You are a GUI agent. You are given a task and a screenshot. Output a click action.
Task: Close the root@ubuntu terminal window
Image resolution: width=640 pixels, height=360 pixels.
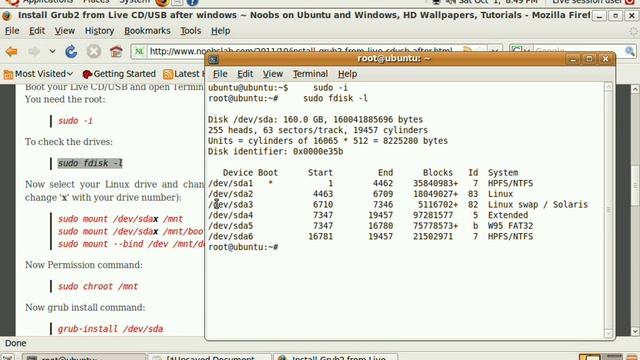(x=605, y=59)
